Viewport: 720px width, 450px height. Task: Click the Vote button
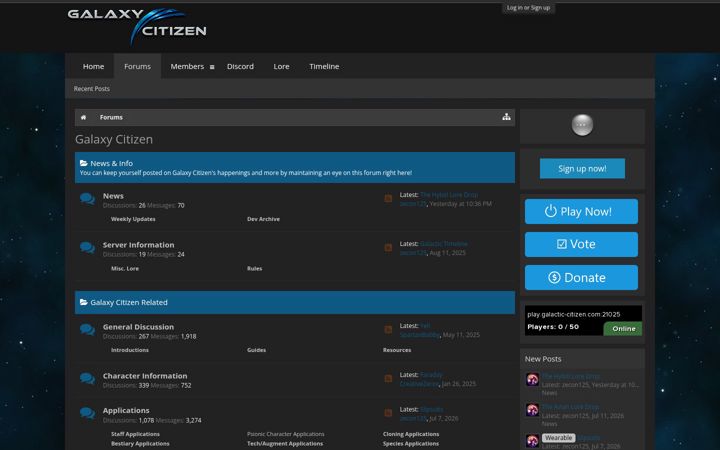coord(581,244)
